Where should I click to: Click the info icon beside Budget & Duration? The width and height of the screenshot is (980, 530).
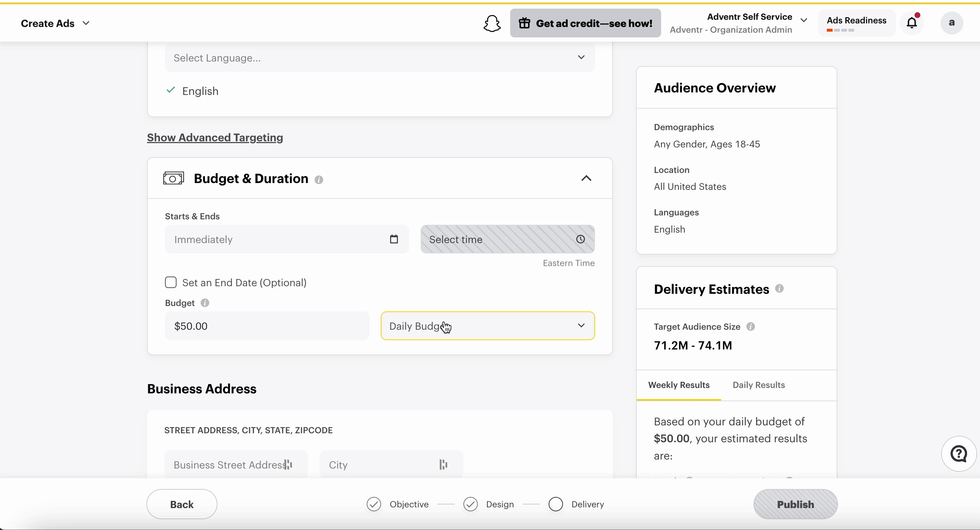tap(319, 179)
